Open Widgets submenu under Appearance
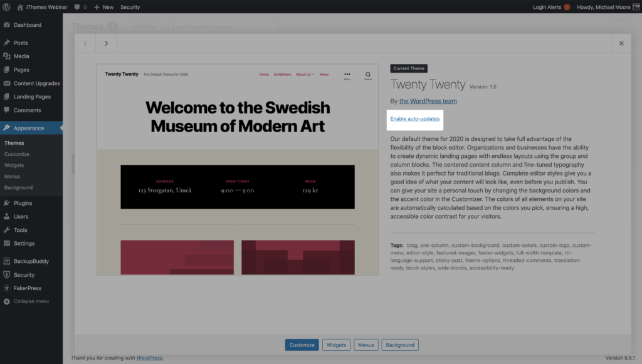This screenshot has height=364, width=642. pos(14,165)
